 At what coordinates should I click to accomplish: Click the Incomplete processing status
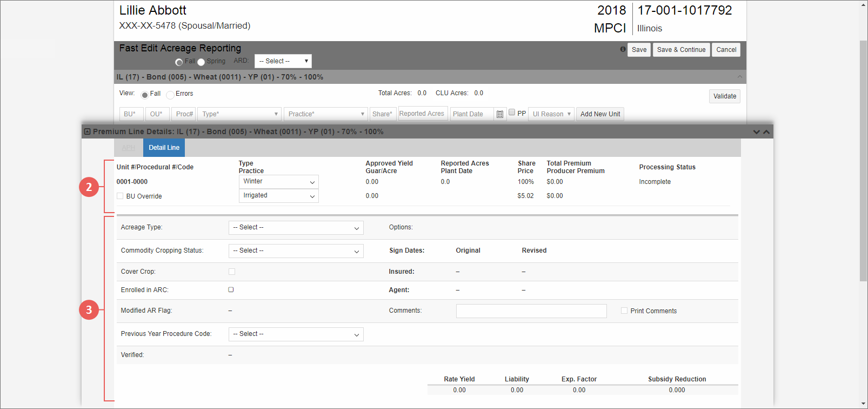[655, 182]
